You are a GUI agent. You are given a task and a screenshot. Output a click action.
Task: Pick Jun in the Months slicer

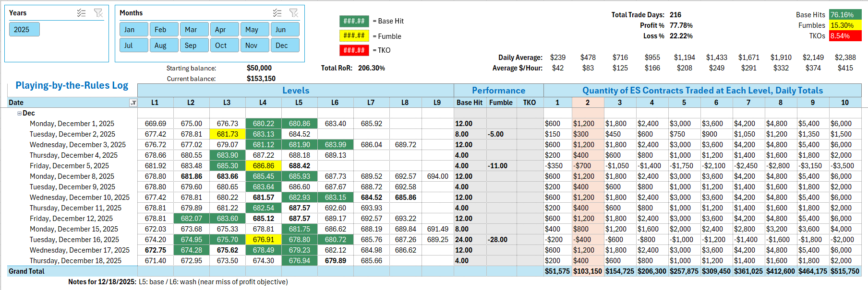tap(285, 30)
